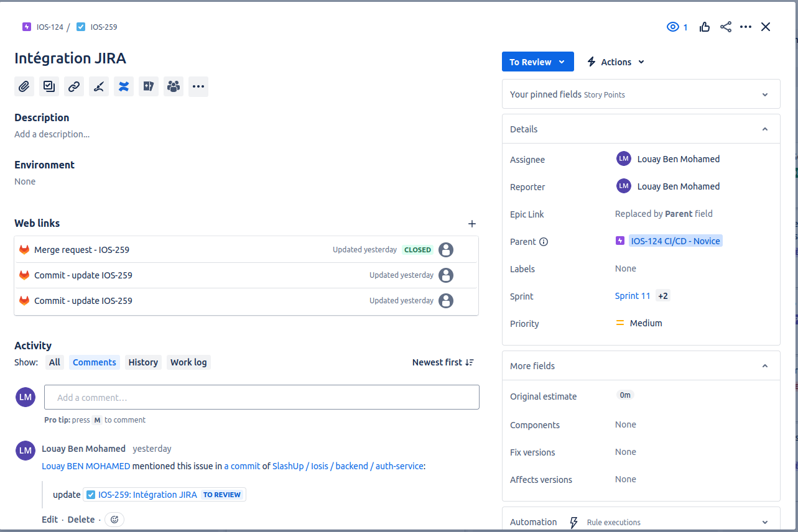Switch to the History tab
The width and height of the screenshot is (798, 532).
[143, 362]
